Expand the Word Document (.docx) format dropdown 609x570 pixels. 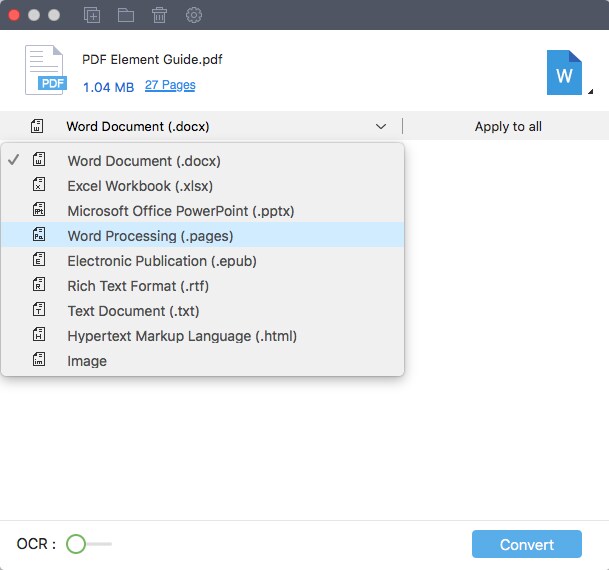380,127
